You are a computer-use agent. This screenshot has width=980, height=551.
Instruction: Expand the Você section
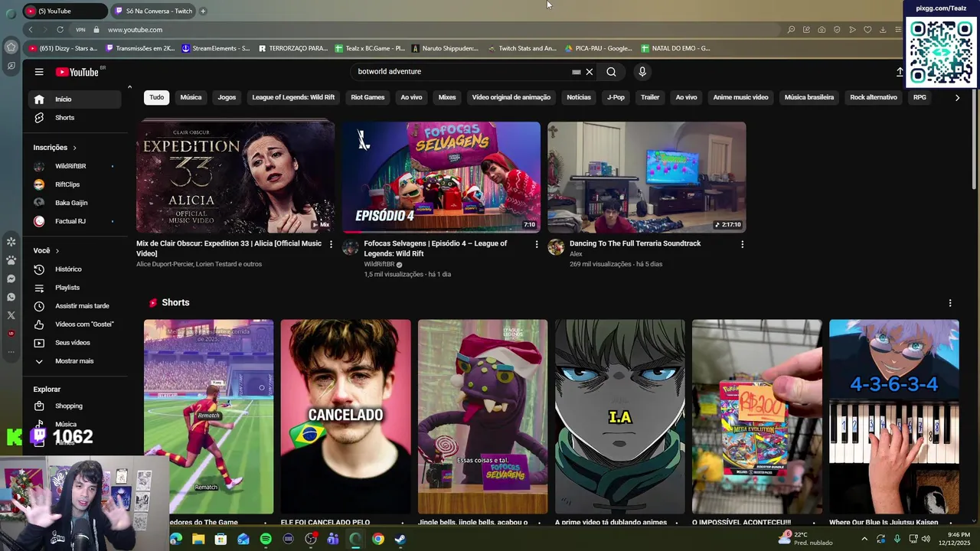[46, 251]
